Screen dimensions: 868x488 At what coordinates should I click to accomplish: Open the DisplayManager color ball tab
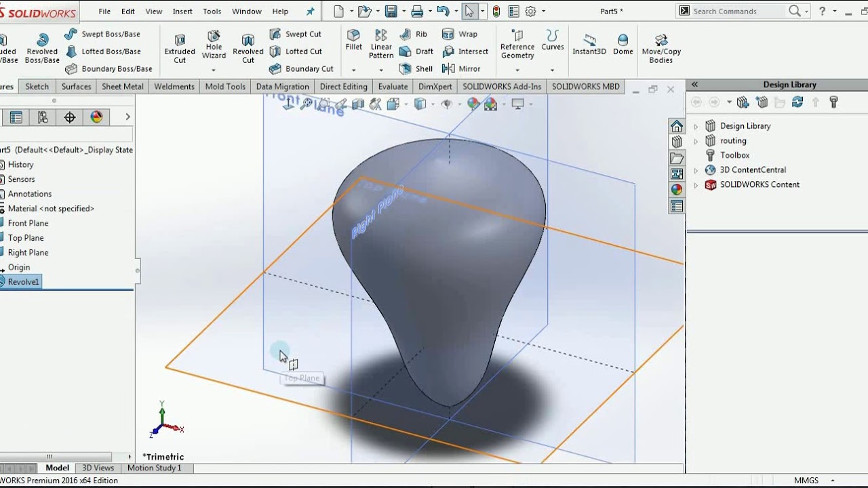96,117
